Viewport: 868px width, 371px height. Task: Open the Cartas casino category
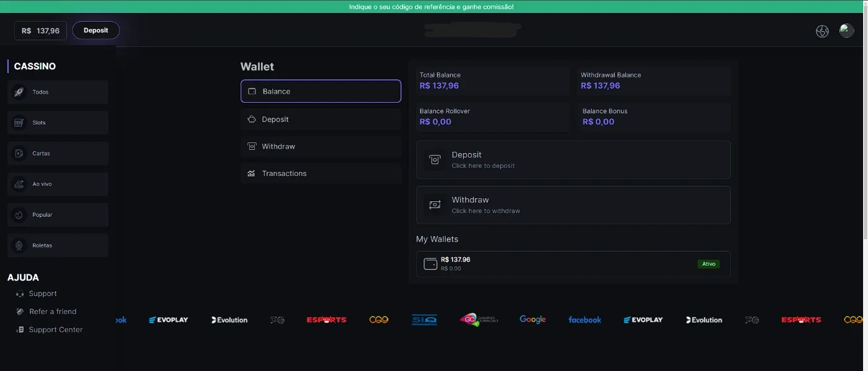[58, 153]
